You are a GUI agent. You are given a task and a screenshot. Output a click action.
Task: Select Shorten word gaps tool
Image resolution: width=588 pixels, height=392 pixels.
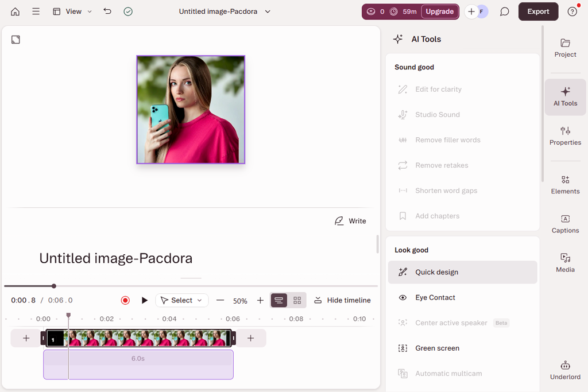tap(462, 191)
